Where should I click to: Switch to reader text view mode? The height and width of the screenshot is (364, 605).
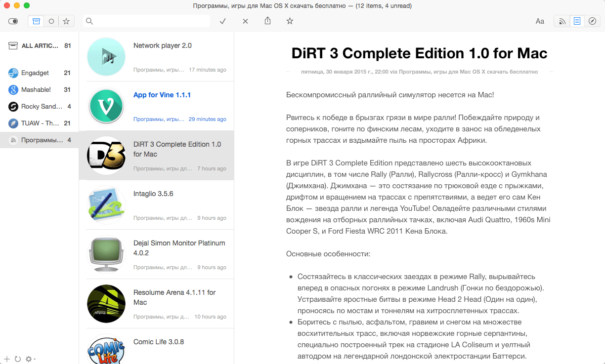click(x=577, y=21)
